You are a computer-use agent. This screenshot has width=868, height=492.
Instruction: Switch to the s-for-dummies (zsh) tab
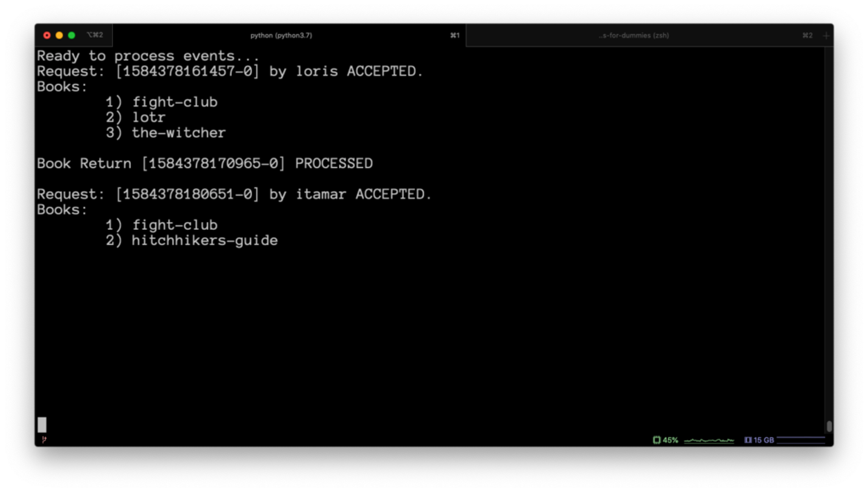pos(634,36)
